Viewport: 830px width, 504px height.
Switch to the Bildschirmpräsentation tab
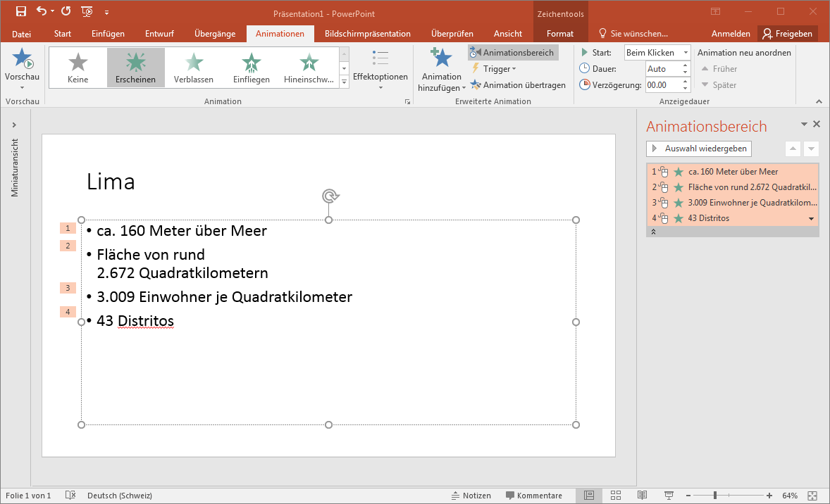[x=367, y=34]
